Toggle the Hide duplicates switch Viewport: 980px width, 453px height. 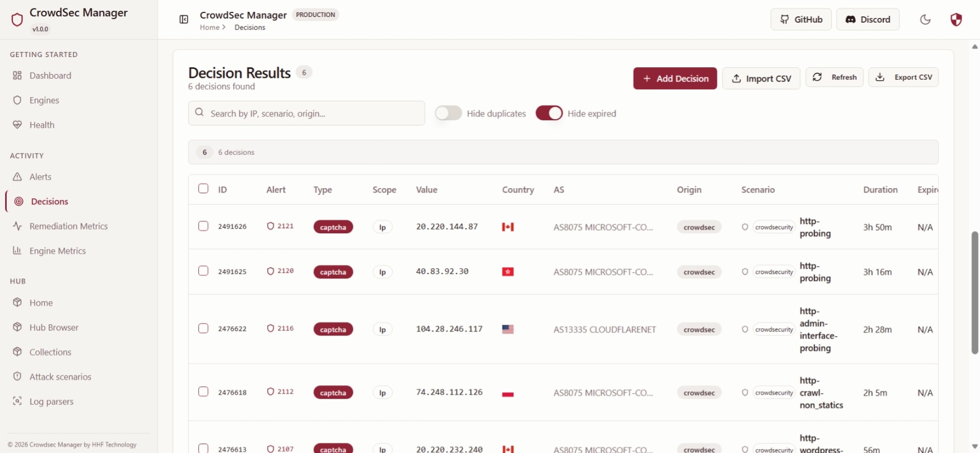click(448, 113)
